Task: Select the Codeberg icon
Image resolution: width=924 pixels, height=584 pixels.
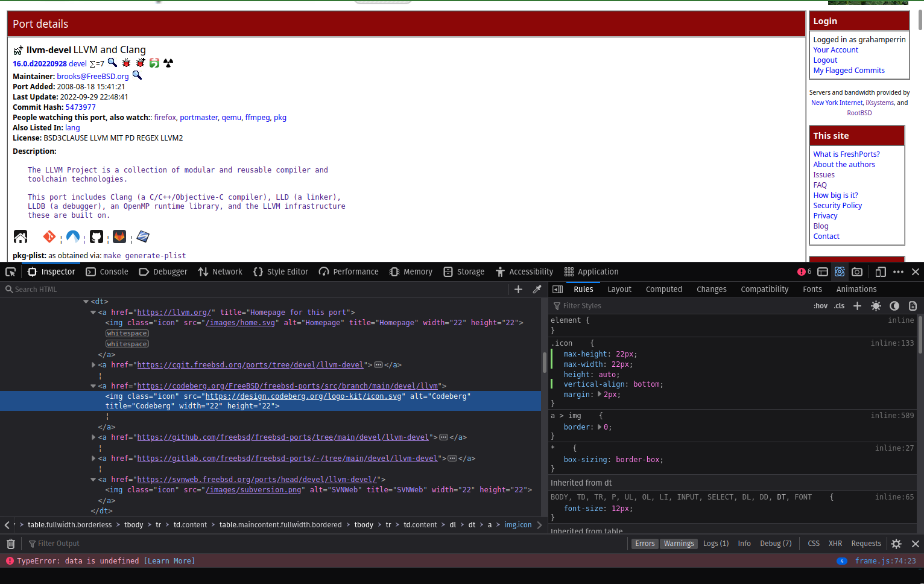Action: pyautogui.click(x=72, y=236)
